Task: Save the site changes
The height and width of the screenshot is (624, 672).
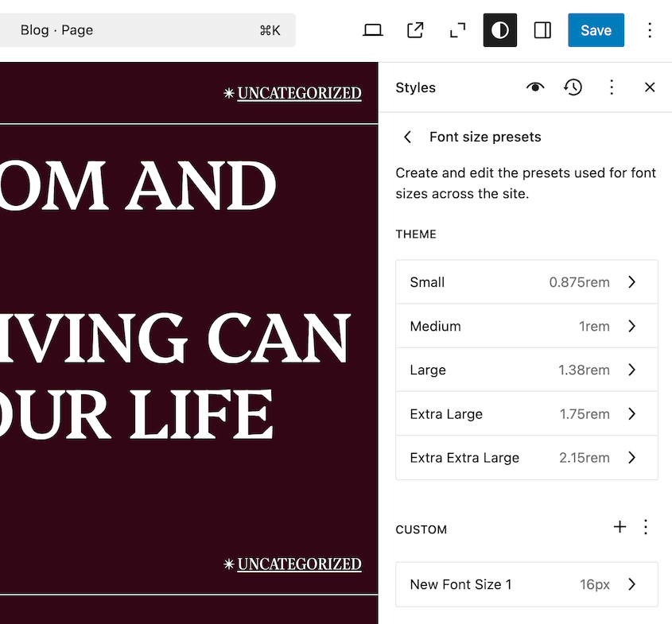Action: [596, 30]
